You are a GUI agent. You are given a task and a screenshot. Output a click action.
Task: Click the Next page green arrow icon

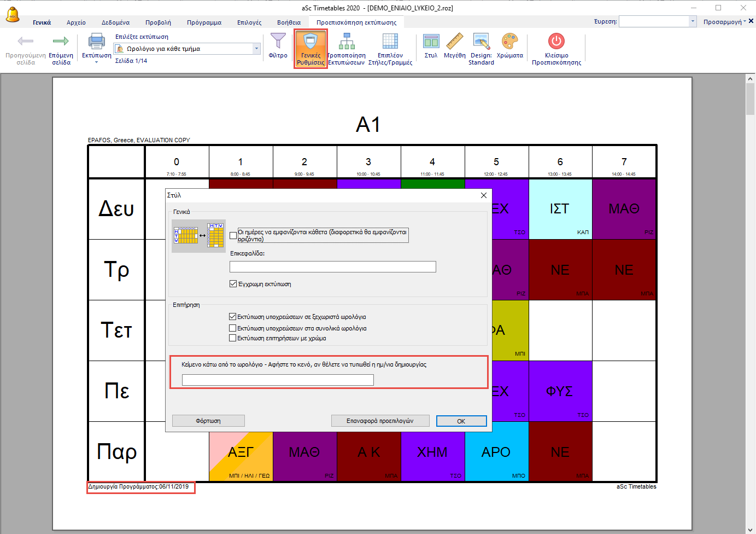click(61, 42)
